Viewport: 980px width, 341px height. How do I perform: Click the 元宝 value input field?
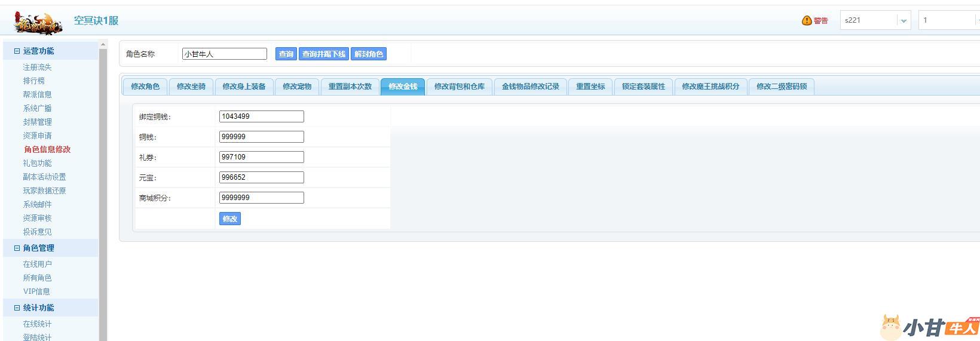(261, 177)
